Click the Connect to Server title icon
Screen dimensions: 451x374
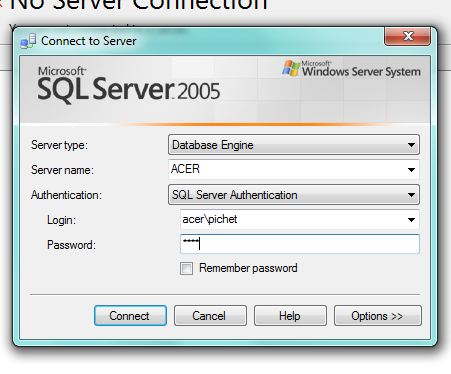28,41
